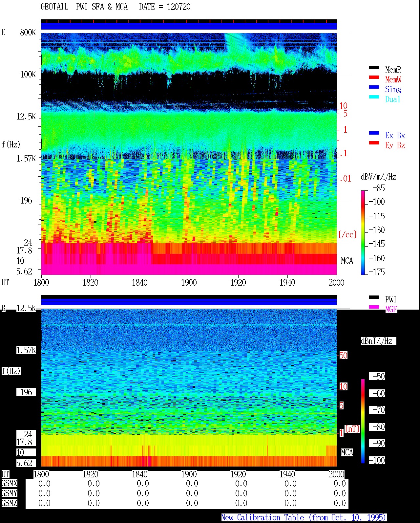Click the 800K frequency axis label
The height and width of the screenshot is (523, 420).
[28, 33]
